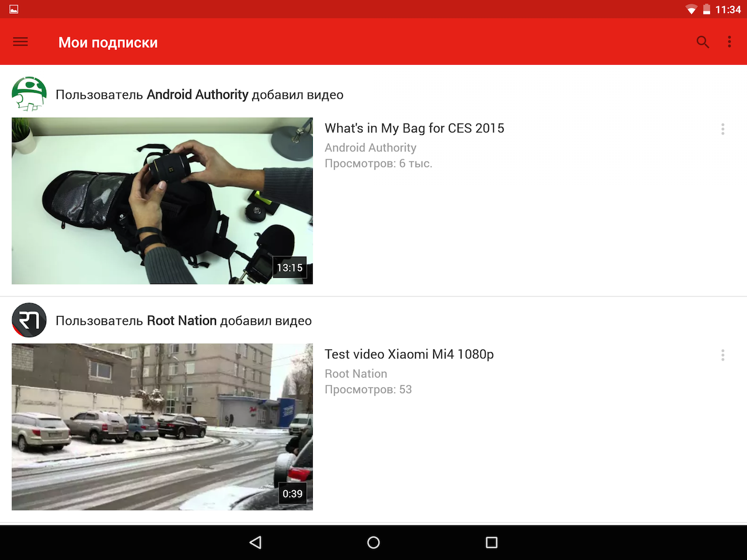
Task: Tap the image notification icon in status bar
Action: click(x=14, y=9)
